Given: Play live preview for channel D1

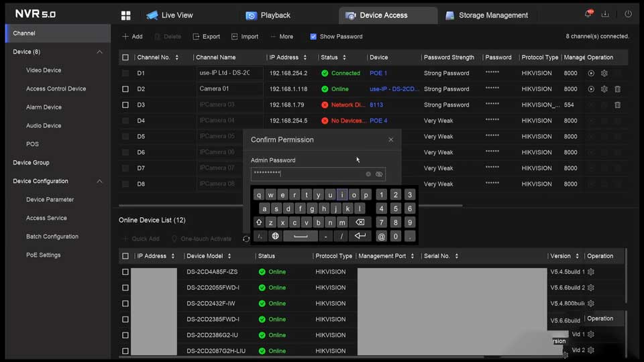Looking at the screenshot, I should (591, 73).
